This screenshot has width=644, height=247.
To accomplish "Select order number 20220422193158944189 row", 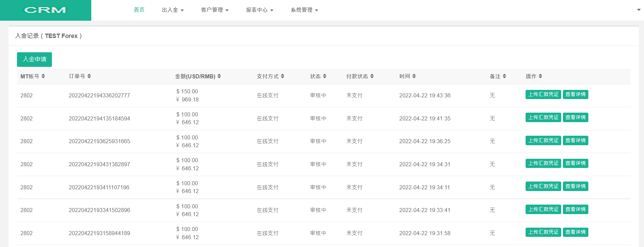I will tap(99, 233).
